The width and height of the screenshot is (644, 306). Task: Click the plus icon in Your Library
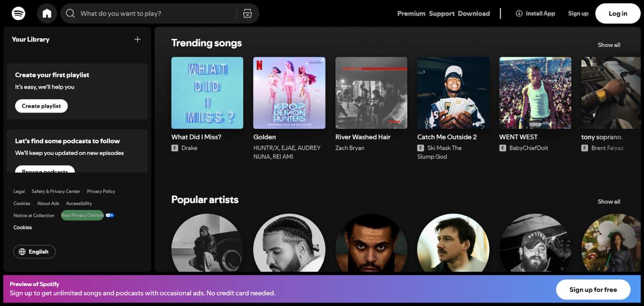point(137,39)
